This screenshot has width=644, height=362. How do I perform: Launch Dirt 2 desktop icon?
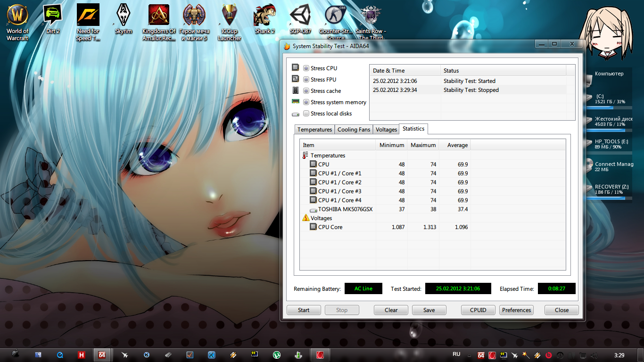coord(53,20)
